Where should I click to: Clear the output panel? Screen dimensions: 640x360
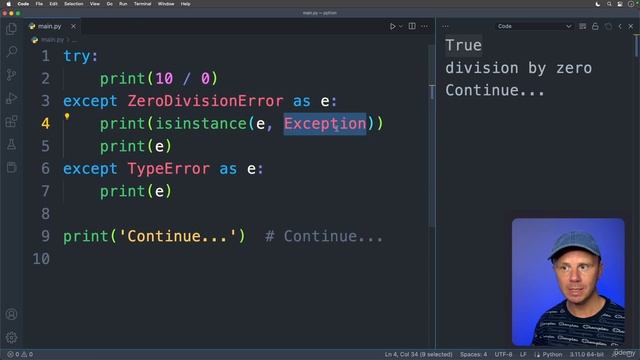coord(582,26)
